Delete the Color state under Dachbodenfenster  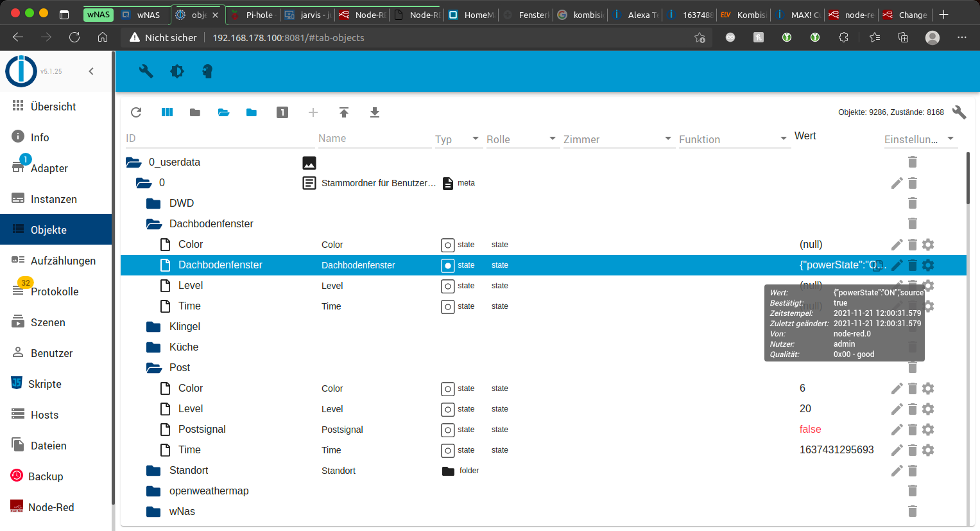click(x=913, y=245)
